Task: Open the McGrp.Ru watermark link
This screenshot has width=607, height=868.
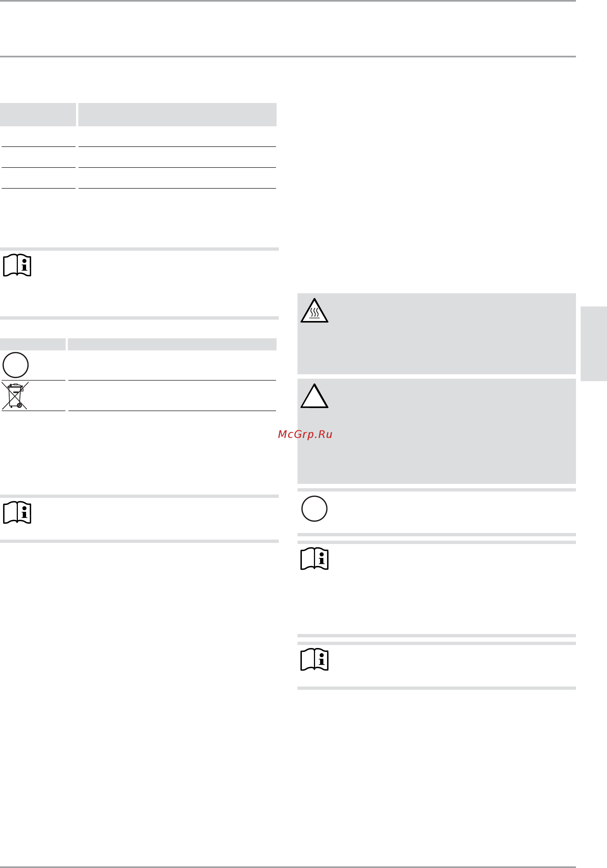Action: pyautogui.click(x=305, y=434)
